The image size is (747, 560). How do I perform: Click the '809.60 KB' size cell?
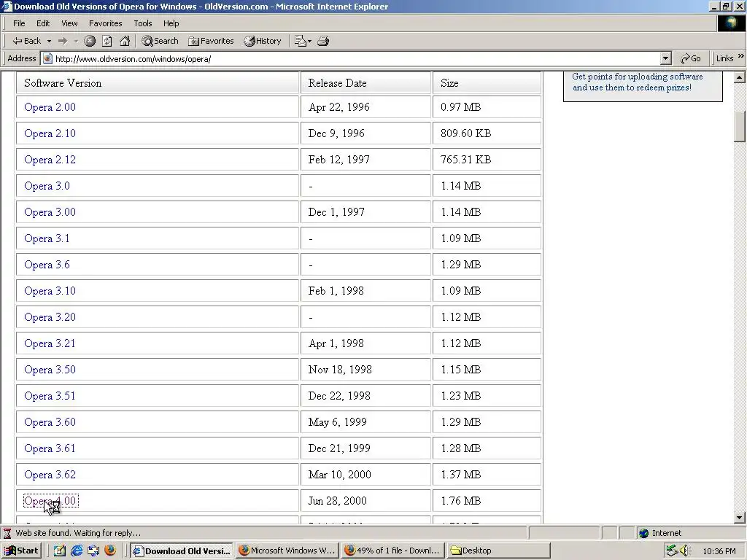point(487,133)
